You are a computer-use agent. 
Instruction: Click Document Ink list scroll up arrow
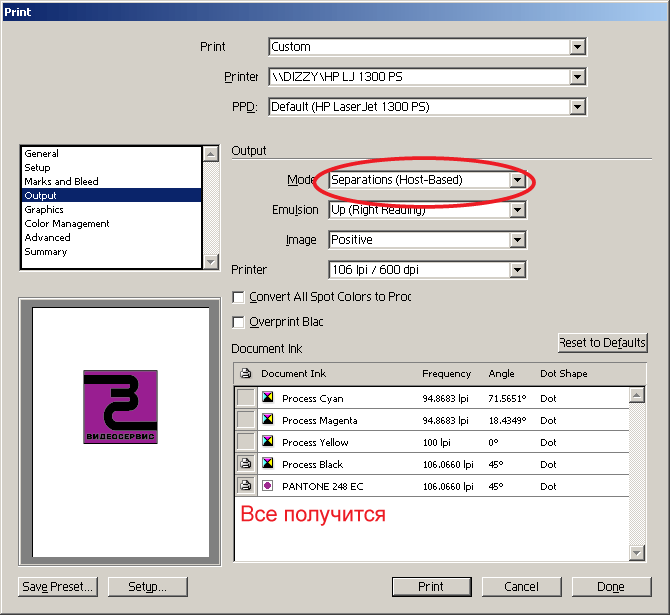[x=637, y=395]
